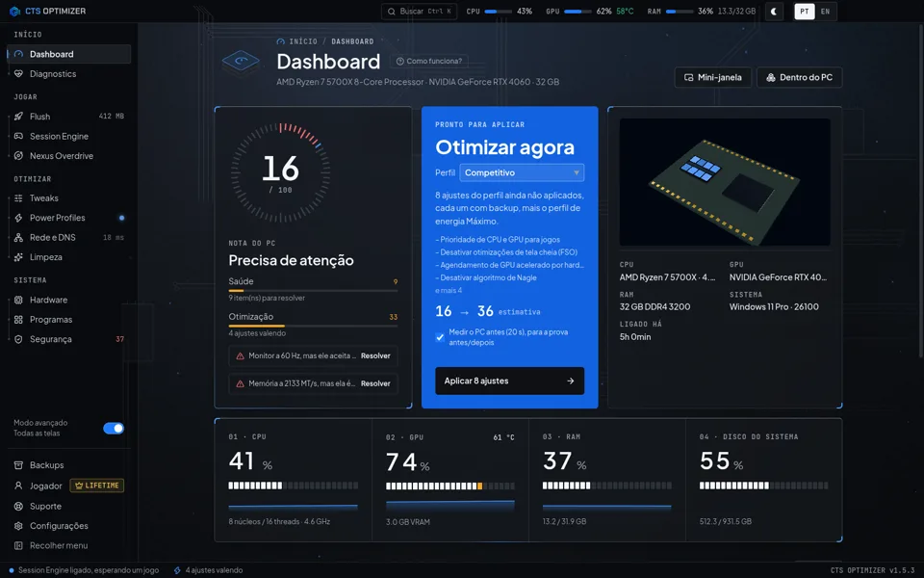The width and height of the screenshot is (924, 578).
Task: Resolver the Monitor a 60 Hz issue
Action: 375,356
